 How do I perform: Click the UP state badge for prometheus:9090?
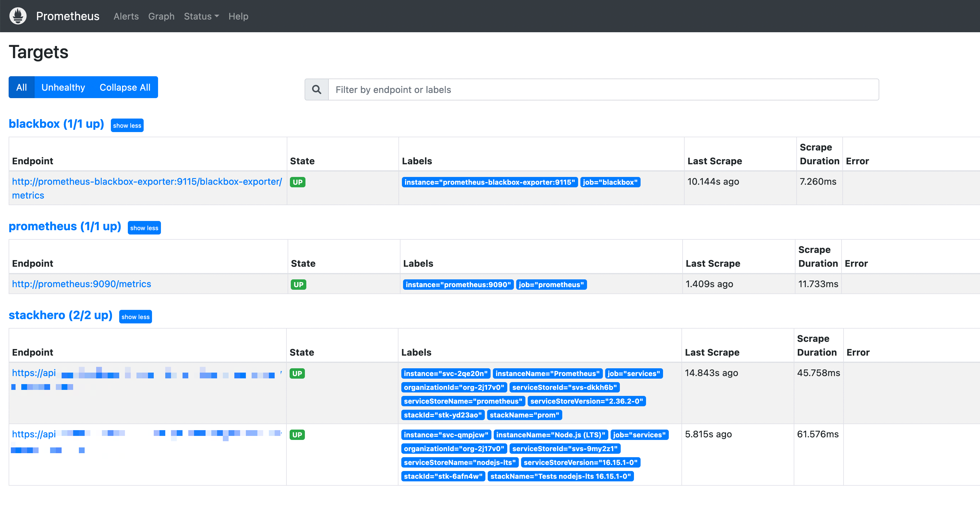(298, 284)
